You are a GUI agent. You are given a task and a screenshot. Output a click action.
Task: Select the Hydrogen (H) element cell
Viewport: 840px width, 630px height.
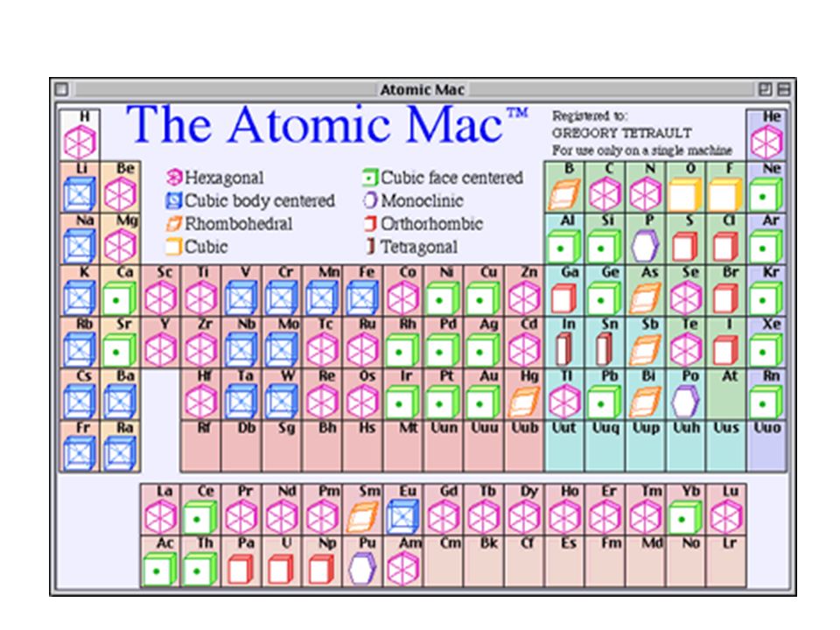(80, 135)
